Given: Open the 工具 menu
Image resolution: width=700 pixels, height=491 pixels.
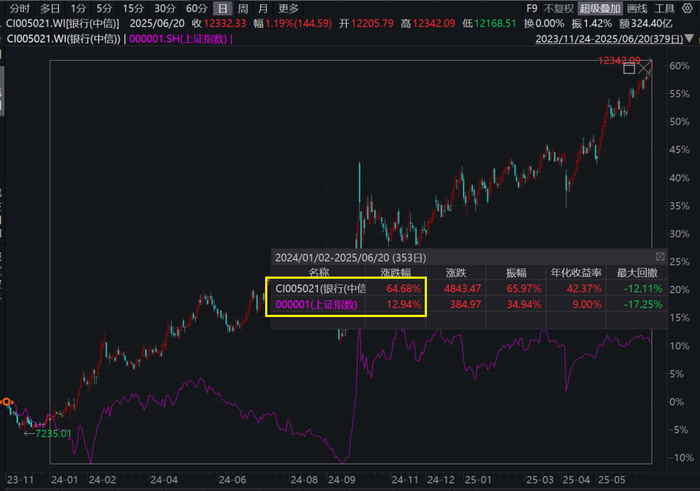Looking at the screenshot, I should (664, 8).
